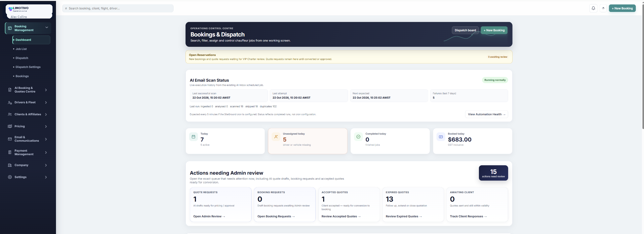Screen dimensions: 644x234
Task: Click the notification bell icon
Action: [x=593, y=8]
